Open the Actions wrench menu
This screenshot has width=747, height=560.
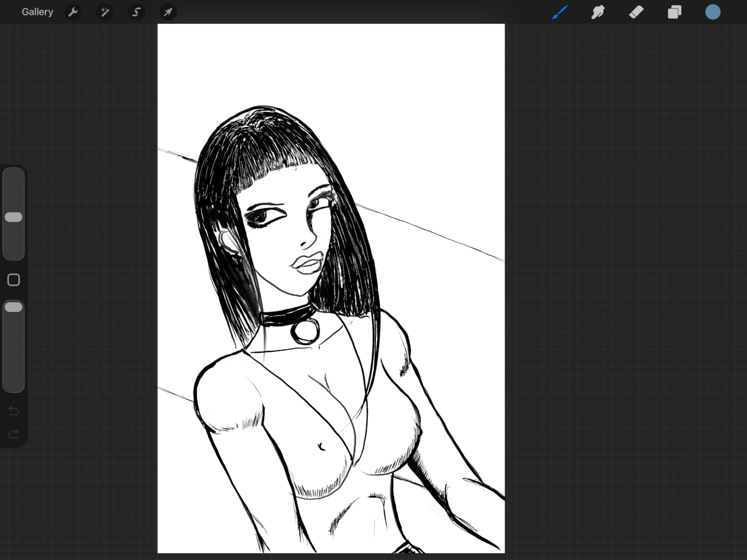click(73, 12)
